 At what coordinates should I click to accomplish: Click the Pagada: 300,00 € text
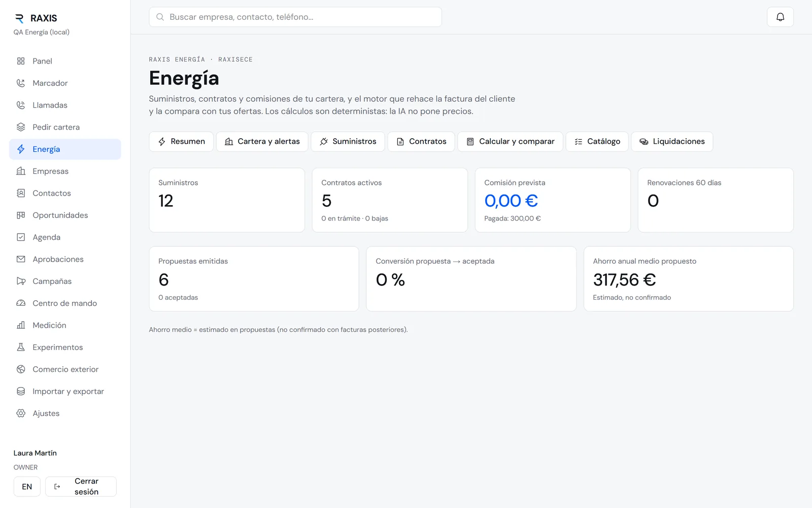pos(513,218)
